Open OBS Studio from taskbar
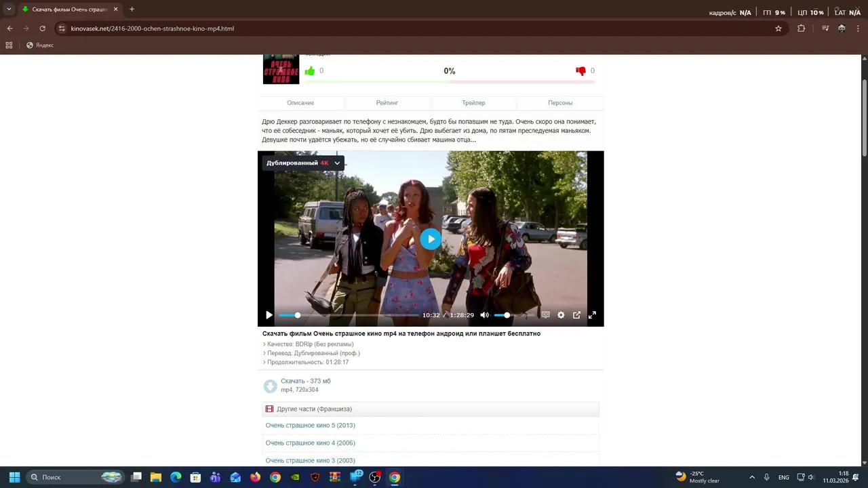 (x=375, y=477)
